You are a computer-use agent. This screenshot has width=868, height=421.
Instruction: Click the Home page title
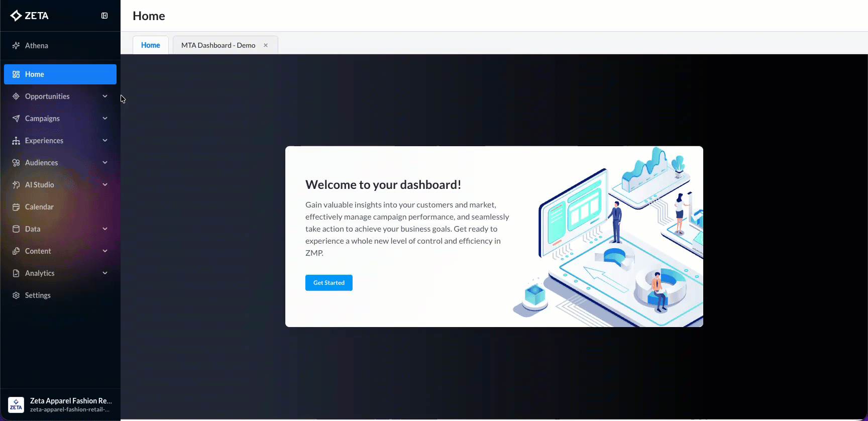[149, 16]
